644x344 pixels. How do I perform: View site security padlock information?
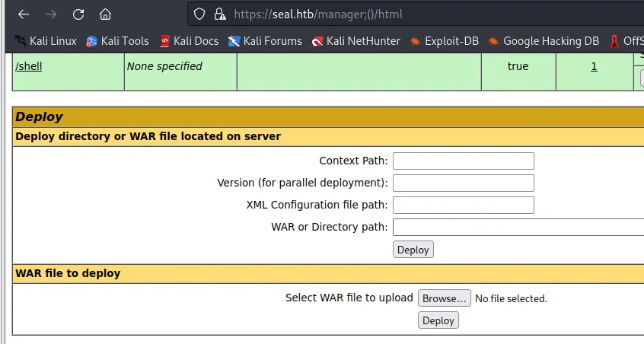pyautogui.click(x=220, y=14)
